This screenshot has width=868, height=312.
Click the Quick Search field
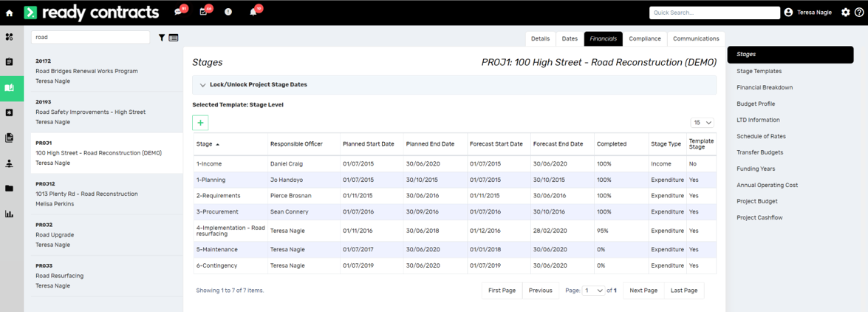[714, 12]
